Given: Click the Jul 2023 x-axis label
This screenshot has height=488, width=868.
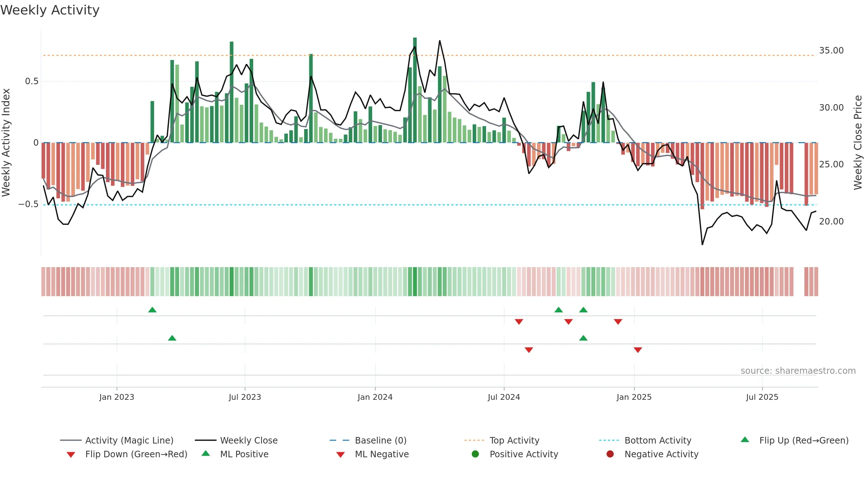Looking at the screenshot, I should point(245,397).
